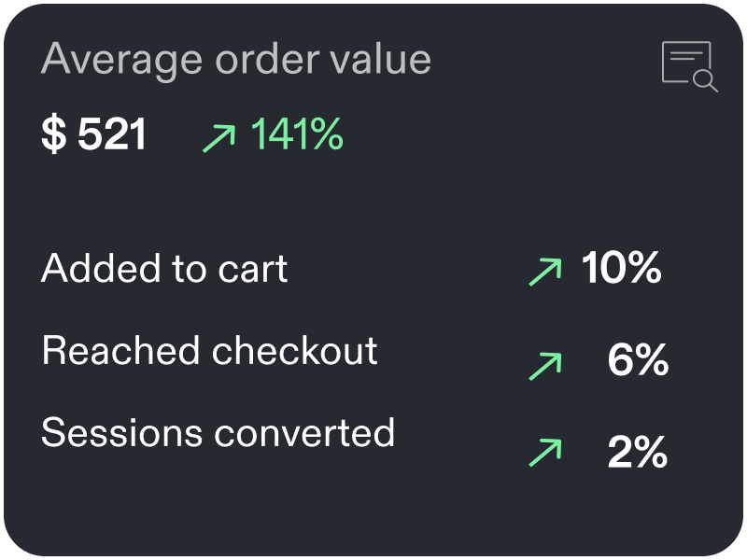747x560 pixels.
Task: Select the $ 521 value
Action: [94, 133]
